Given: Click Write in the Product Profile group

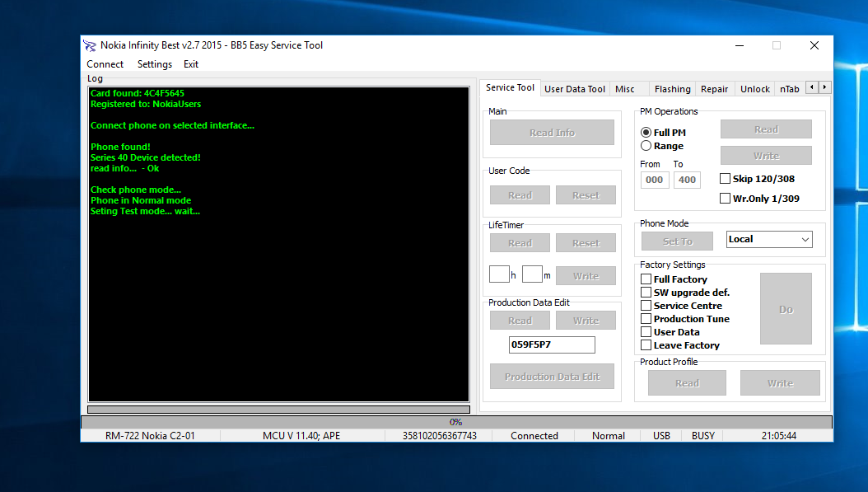Looking at the screenshot, I should pos(780,383).
